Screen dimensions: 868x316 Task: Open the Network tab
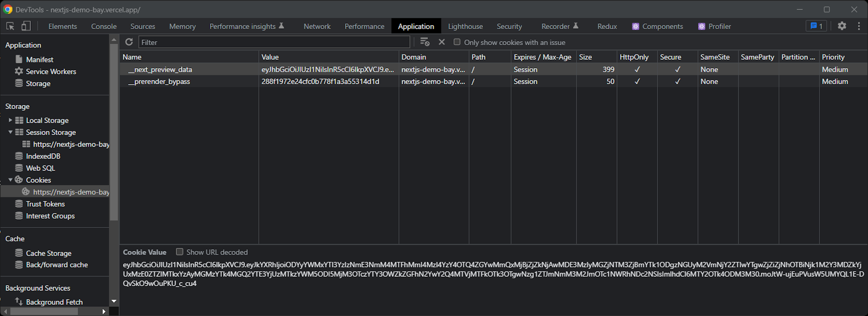click(317, 26)
